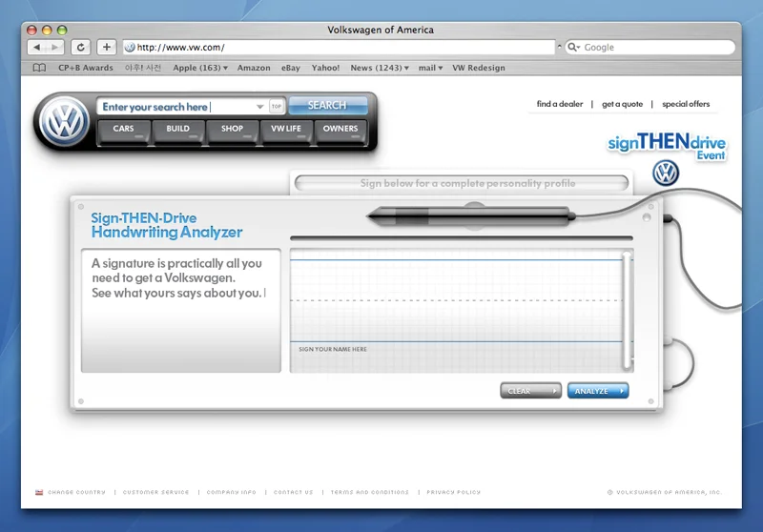Viewport: 763px width, 532px height.
Task: Expand the Apple (163) bookmarks folder
Action: click(200, 68)
